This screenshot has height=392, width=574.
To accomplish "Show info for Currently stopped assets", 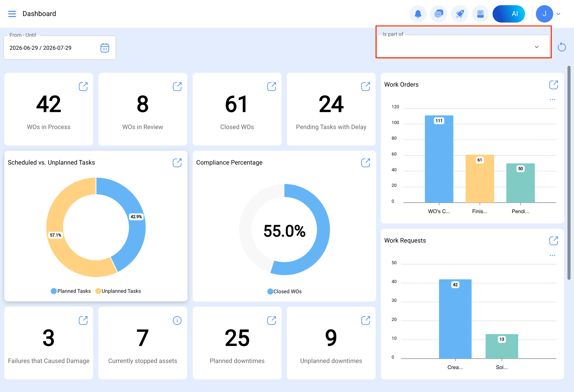I will [177, 320].
